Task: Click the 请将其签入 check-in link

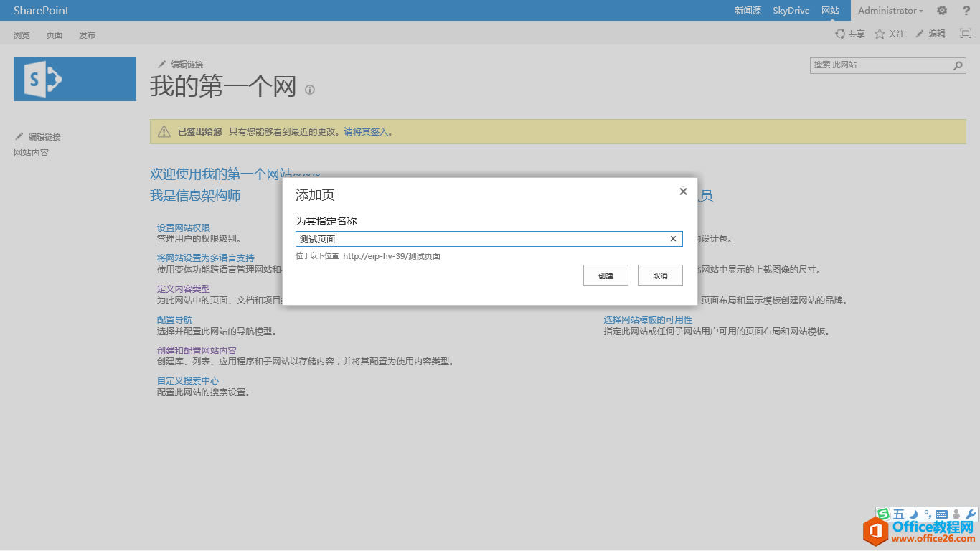Action: click(x=366, y=132)
